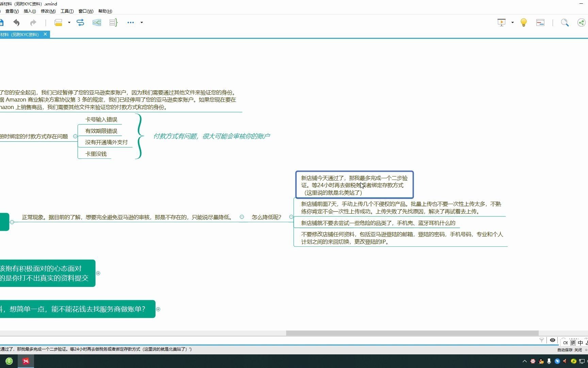
Task: Open the network tray icon
Action: coord(582,361)
